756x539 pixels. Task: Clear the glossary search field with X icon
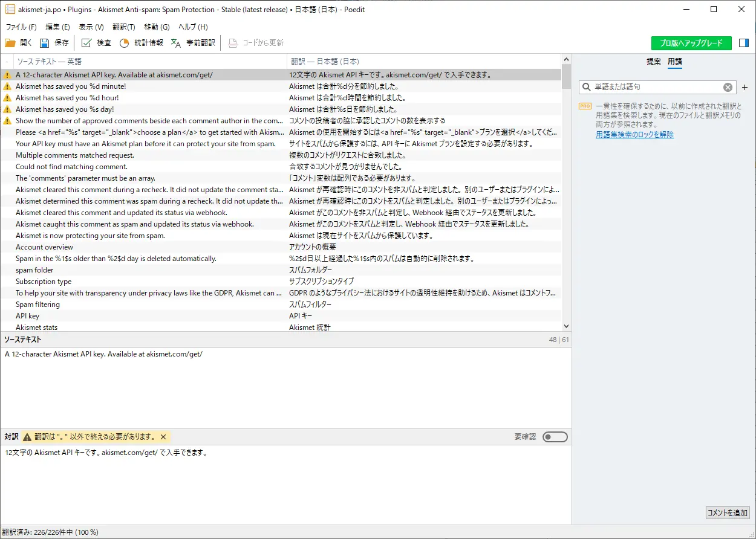pos(728,87)
